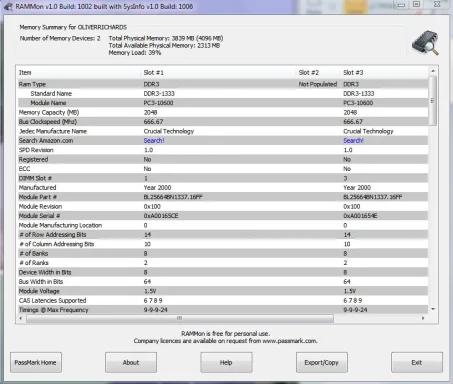This screenshot has height=384, width=453.
Task: Click the RAMMon title bar app icon
Action: click(x=8, y=6)
